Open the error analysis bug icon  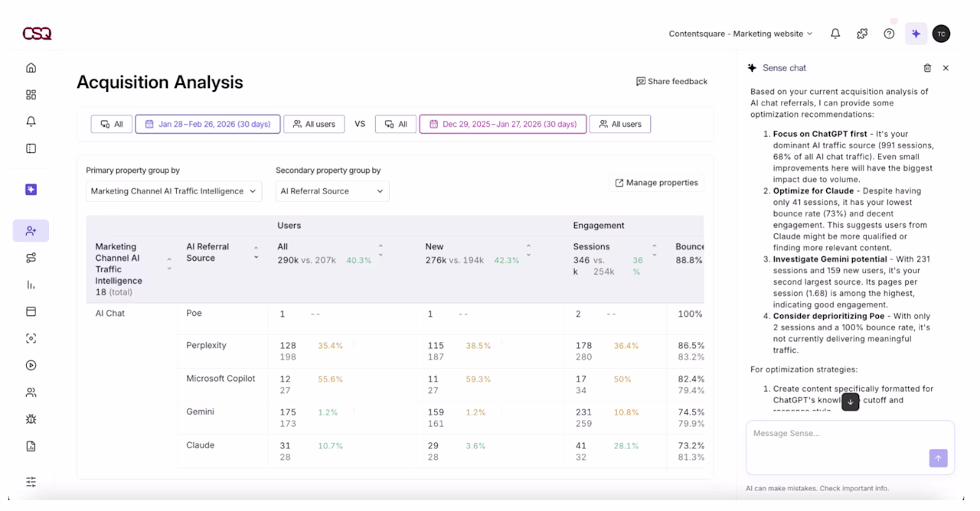tap(31, 419)
